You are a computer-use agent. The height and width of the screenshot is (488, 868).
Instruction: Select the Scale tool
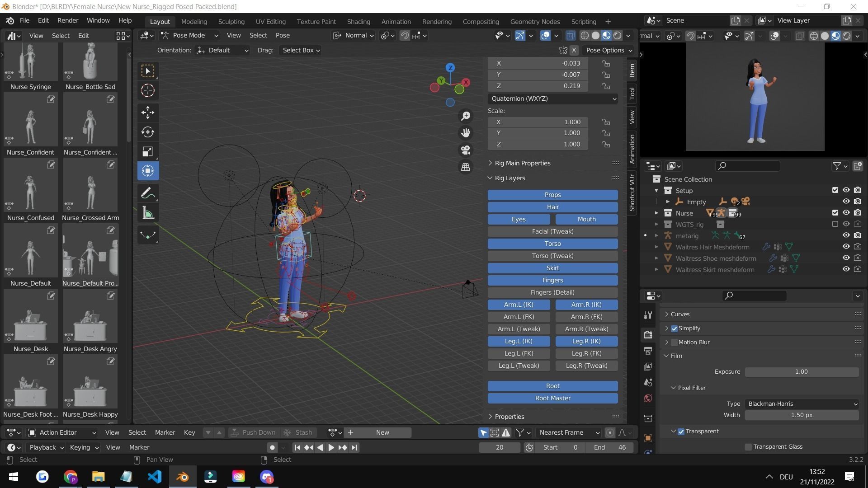pos(148,151)
